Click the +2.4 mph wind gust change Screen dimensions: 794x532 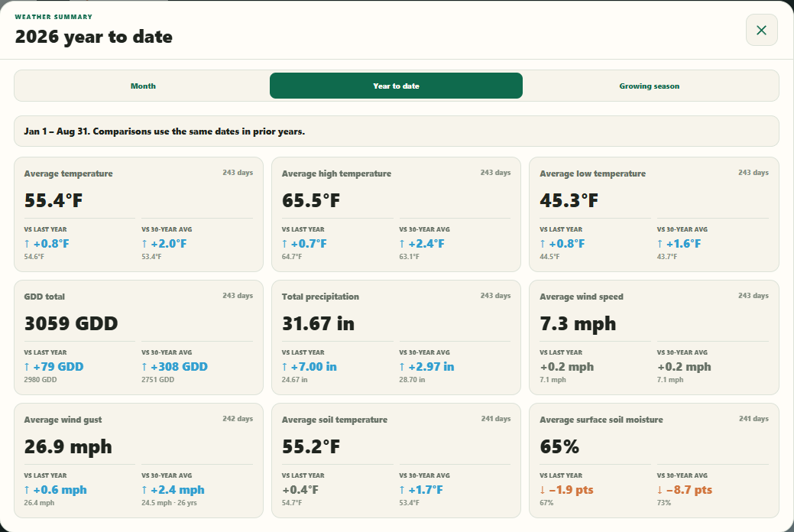click(x=173, y=491)
